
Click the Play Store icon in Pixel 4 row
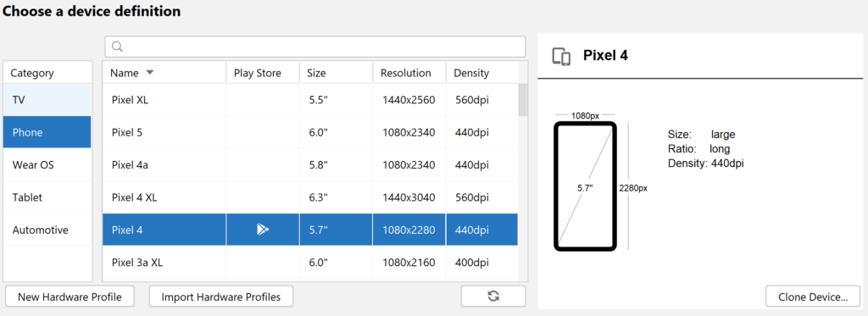263,230
